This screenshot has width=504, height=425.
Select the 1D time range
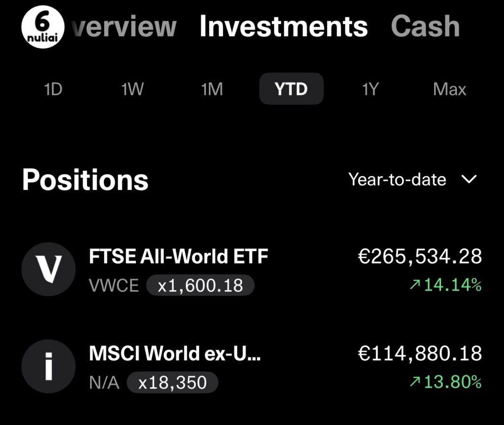click(53, 89)
